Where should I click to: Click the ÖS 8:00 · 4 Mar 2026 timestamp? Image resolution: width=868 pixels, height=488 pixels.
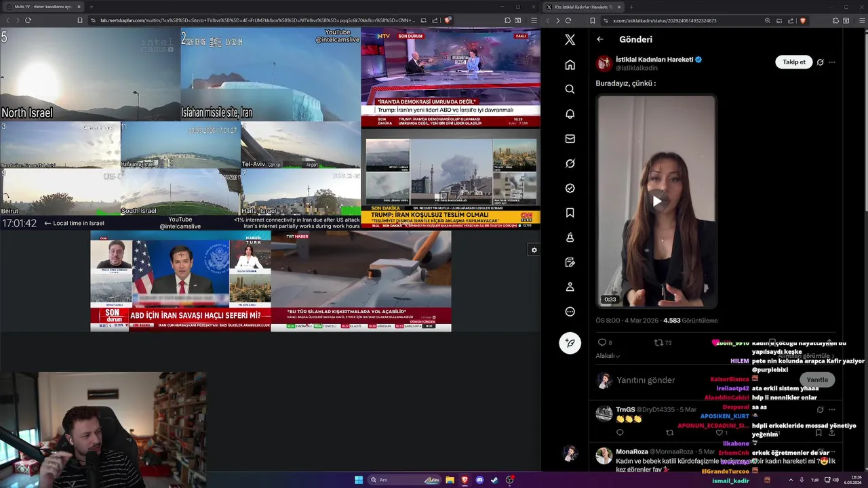(627, 321)
